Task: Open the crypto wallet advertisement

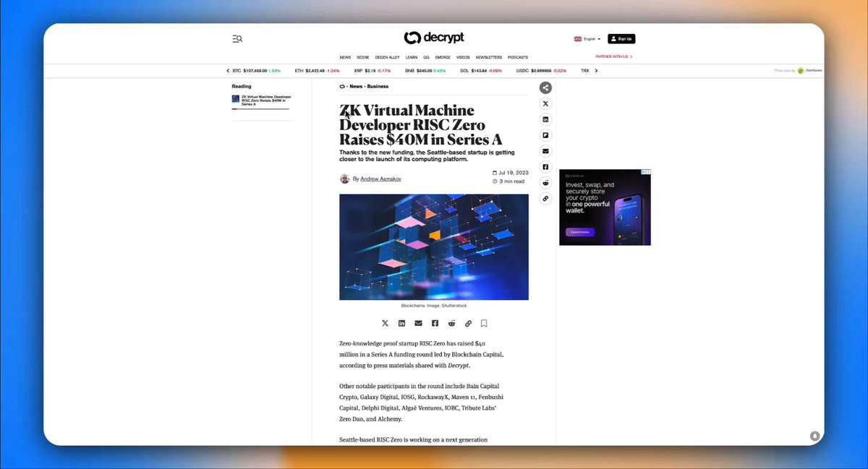Action: point(605,207)
